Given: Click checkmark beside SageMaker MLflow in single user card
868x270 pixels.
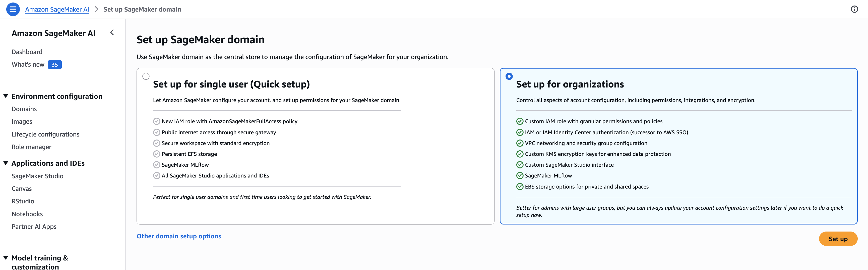Looking at the screenshot, I should coord(156,165).
